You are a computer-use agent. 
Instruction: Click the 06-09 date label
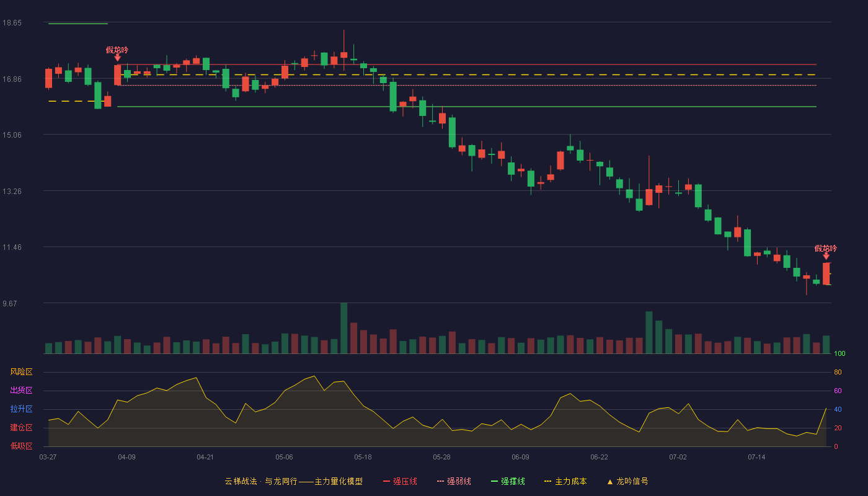(x=520, y=457)
